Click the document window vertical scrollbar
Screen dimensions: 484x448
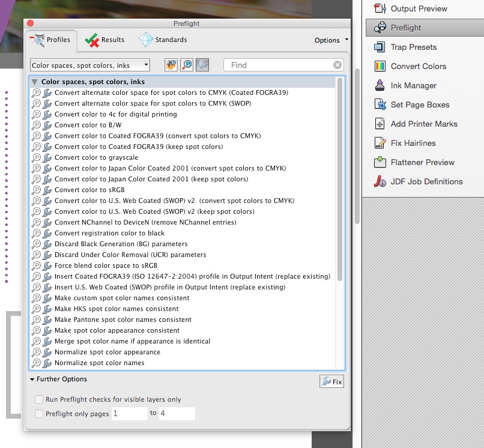pyautogui.click(x=357, y=146)
